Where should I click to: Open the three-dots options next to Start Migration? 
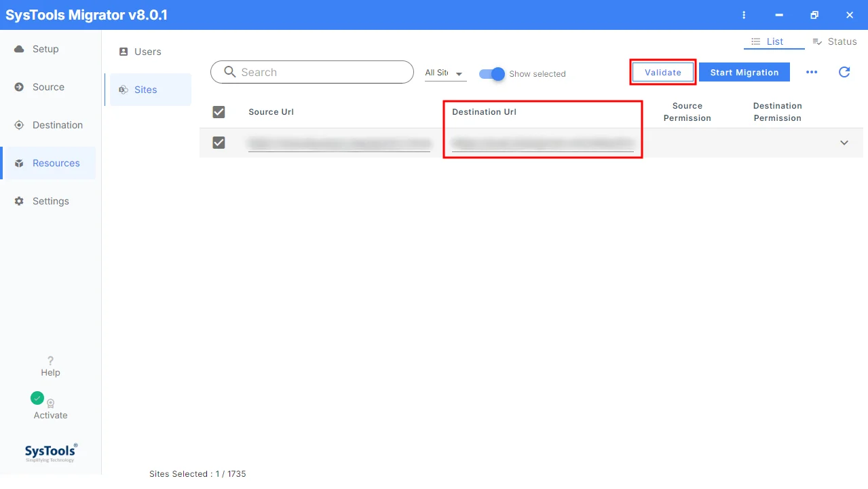[x=812, y=72]
